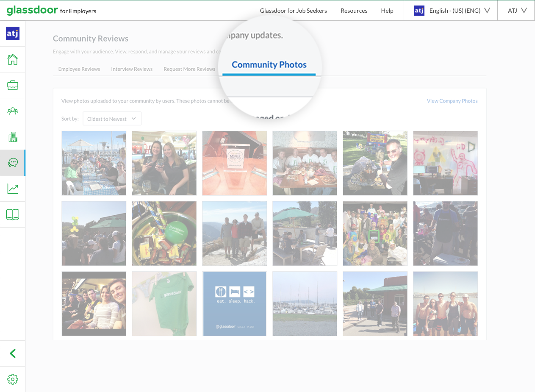Click the atj company avatar in sidebar
This screenshot has width=535, height=392.
(x=12, y=33)
